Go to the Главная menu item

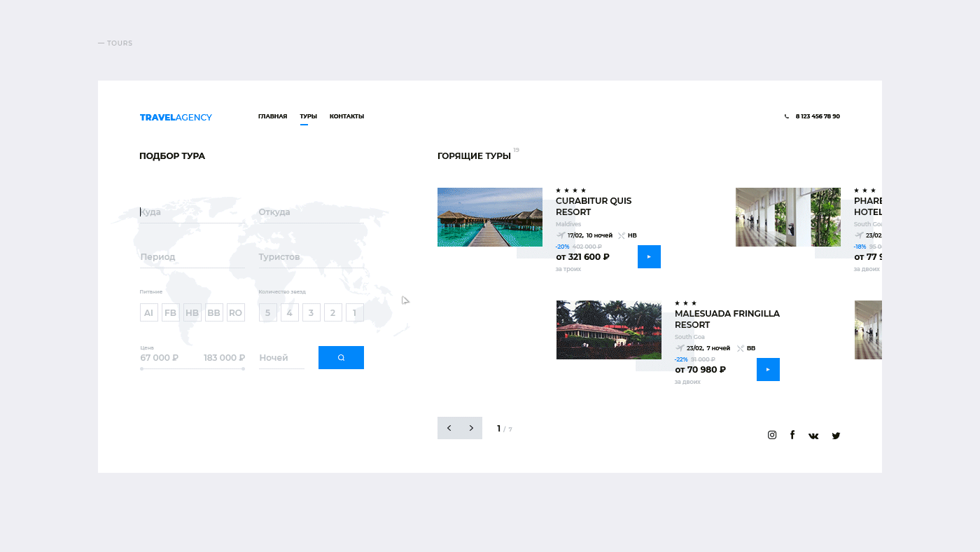point(272,116)
